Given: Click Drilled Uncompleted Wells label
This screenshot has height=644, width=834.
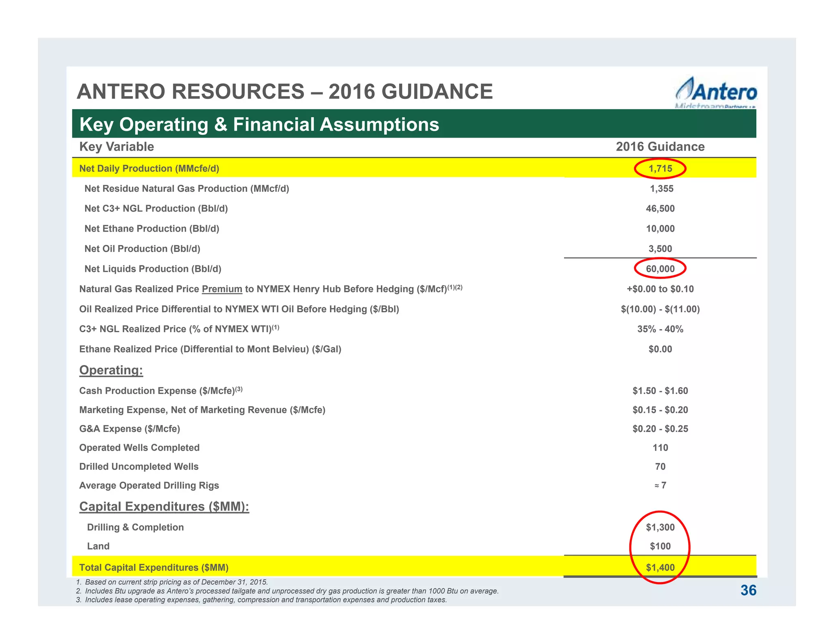Looking at the screenshot, I should pos(139,467).
